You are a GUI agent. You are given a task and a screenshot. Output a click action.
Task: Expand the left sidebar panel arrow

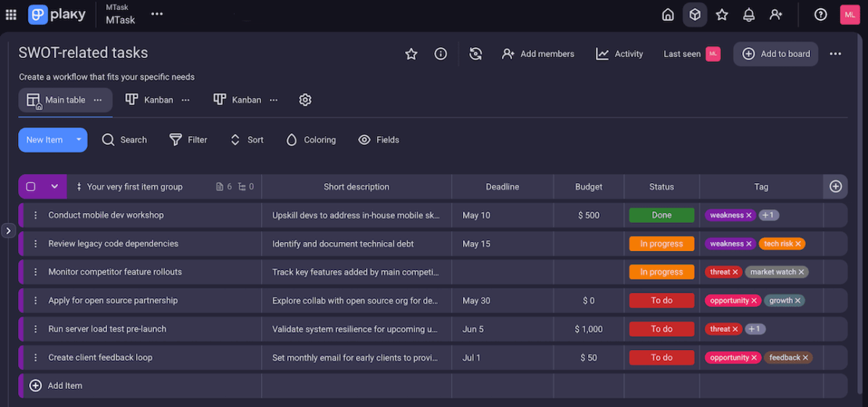click(x=9, y=230)
